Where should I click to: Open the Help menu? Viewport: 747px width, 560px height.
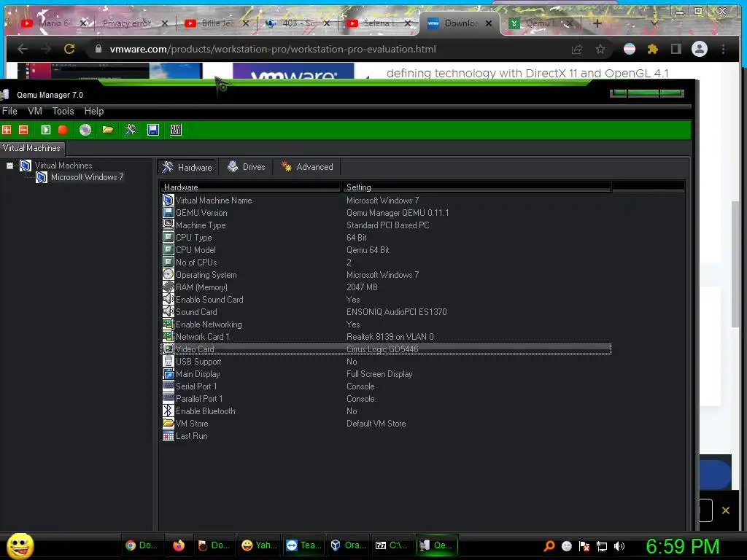click(x=94, y=111)
